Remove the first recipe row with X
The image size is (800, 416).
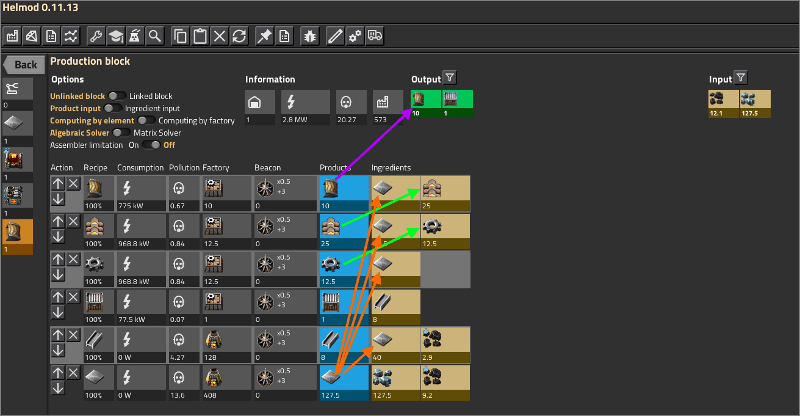[x=74, y=184]
